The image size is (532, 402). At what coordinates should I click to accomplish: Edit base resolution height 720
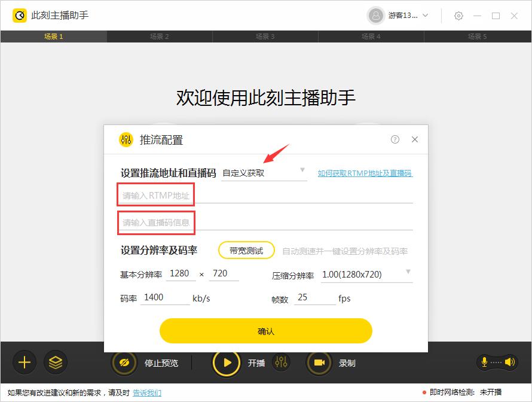tap(224, 273)
